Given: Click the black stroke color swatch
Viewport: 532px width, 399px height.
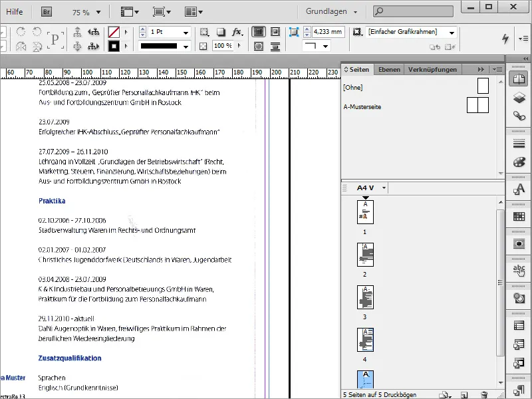Looking at the screenshot, I should click(114, 46).
